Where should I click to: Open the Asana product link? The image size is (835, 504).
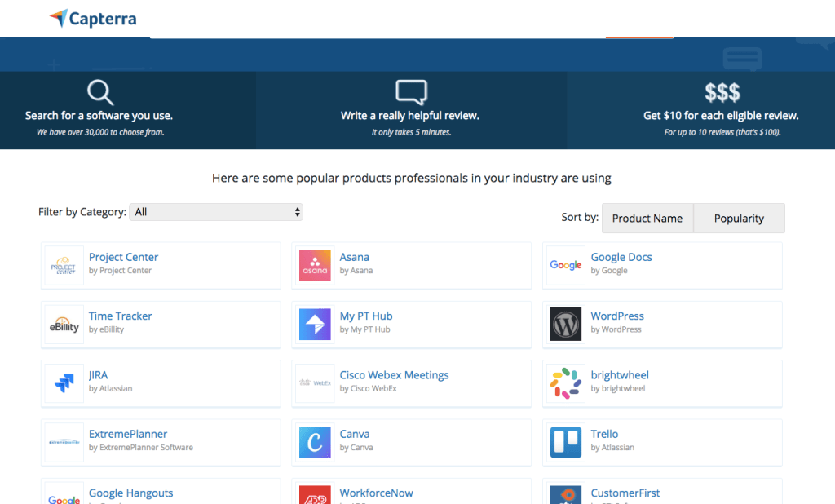pyautogui.click(x=354, y=258)
